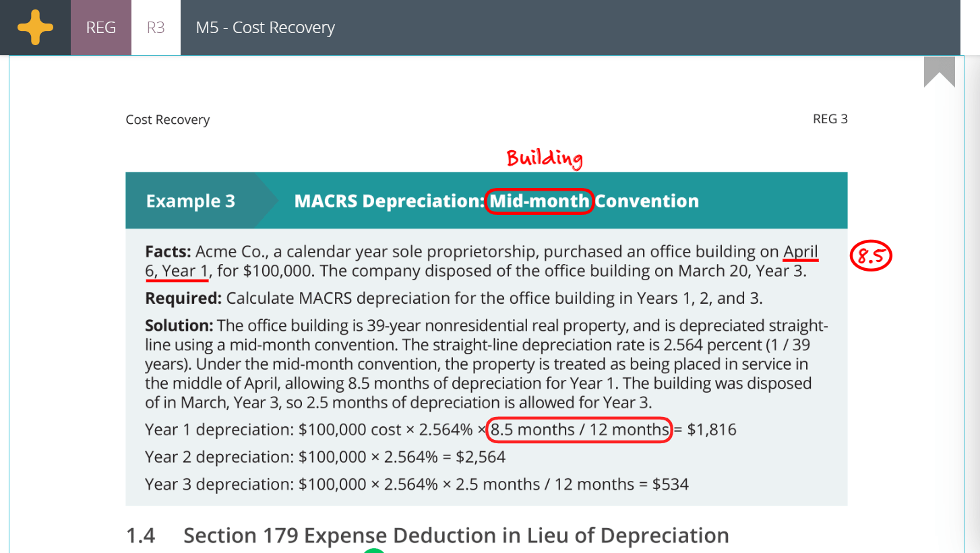980x553 pixels.
Task: Click the circled 8.5 months / 12 months annotation
Action: click(580, 429)
